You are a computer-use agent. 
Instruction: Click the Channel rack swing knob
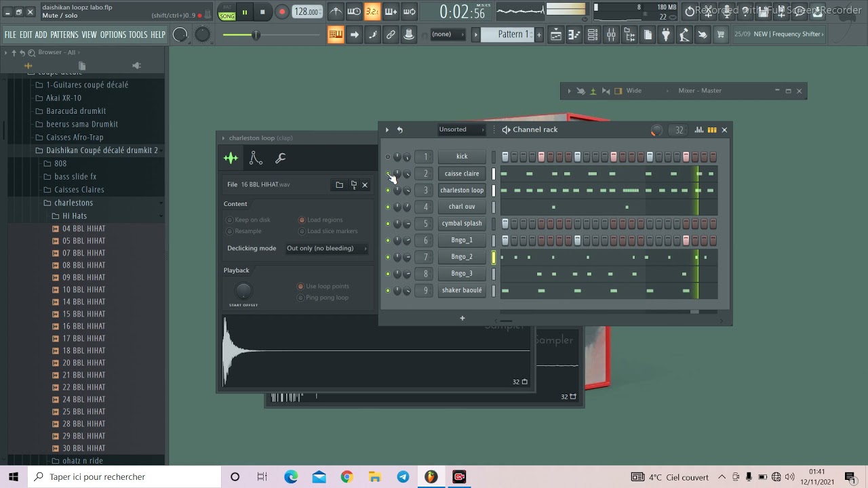656,130
